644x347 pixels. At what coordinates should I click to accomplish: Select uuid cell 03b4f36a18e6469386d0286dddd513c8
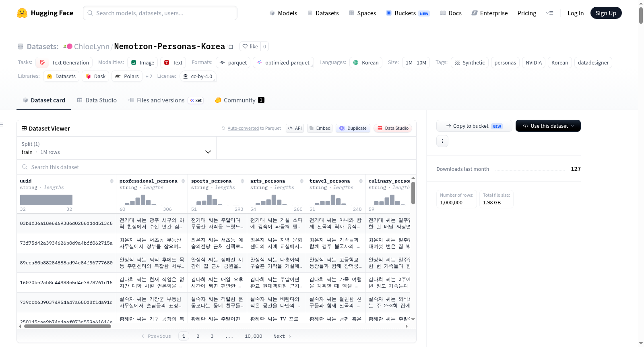[x=66, y=223]
